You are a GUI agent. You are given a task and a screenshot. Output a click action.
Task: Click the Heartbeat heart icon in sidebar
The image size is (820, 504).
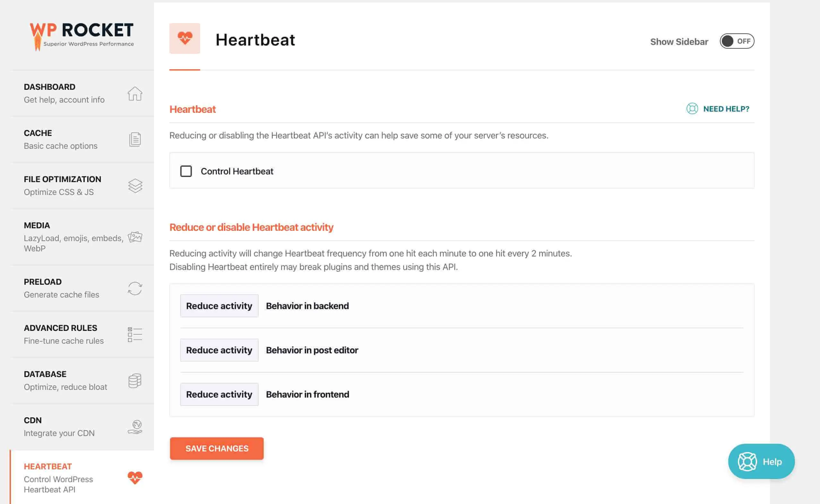point(135,478)
